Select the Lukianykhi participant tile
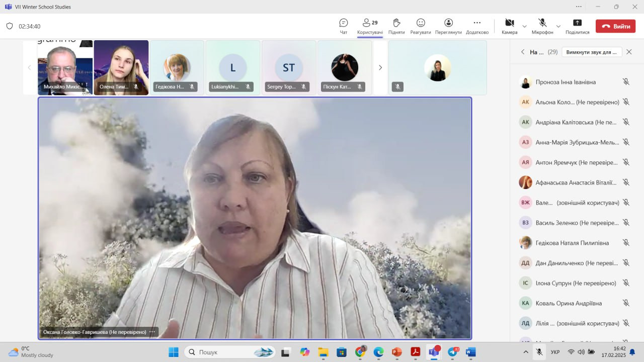The image size is (644, 362). point(233,67)
